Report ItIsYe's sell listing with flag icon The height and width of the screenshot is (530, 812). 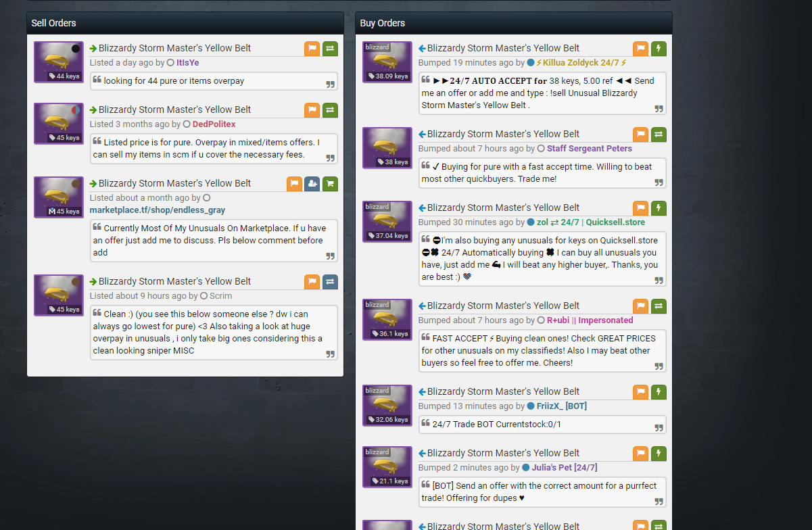click(x=312, y=49)
